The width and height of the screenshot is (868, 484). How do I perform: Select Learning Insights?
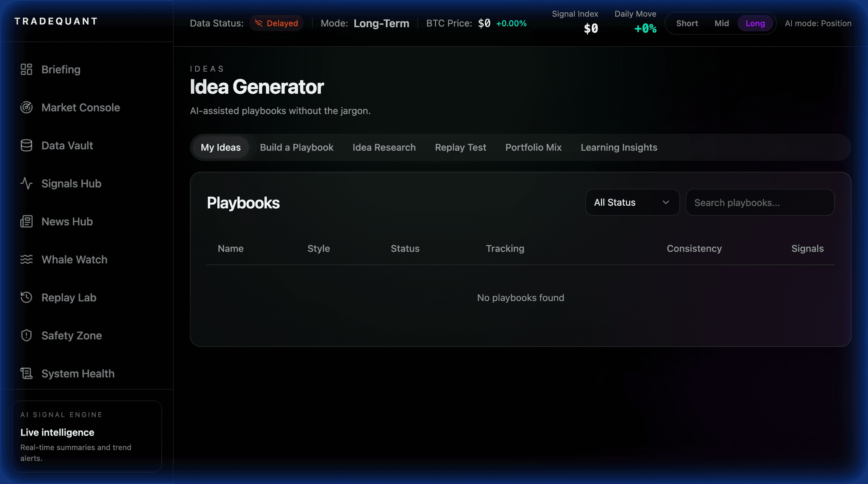click(x=619, y=147)
